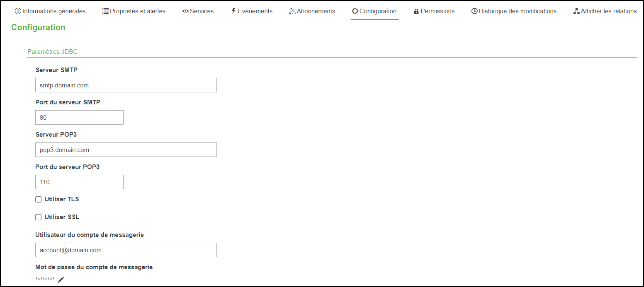This screenshot has height=287, width=644.
Task: Edit mail account password pencil icon
Action: pyautogui.click(x=61, y=280)
